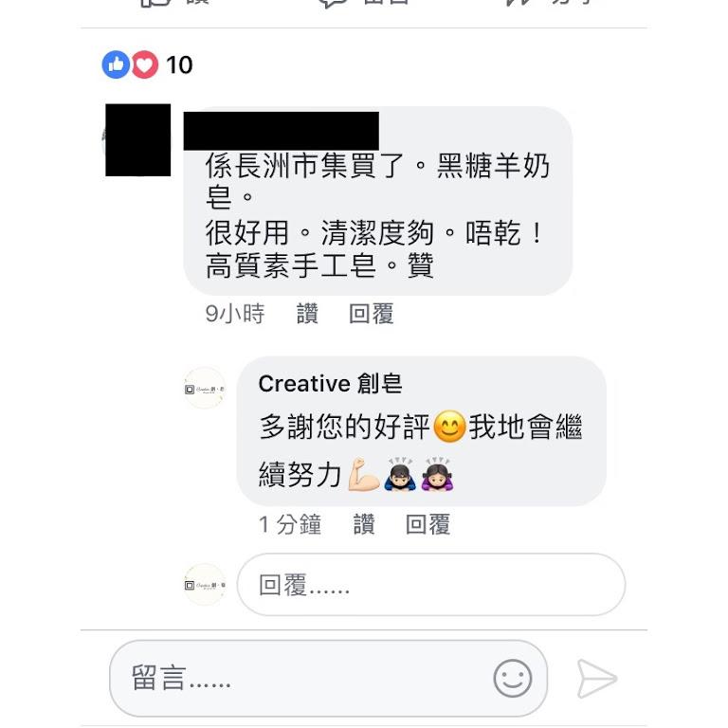Click the page avatar beside reply box
This screenshot has width=728, height=728.
tap(205, 585)
